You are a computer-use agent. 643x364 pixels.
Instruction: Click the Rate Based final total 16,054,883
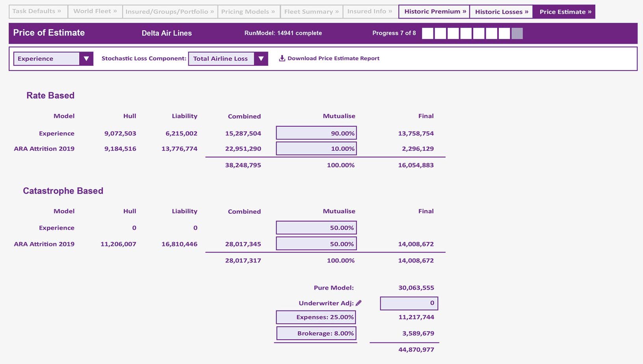[416, 165]
